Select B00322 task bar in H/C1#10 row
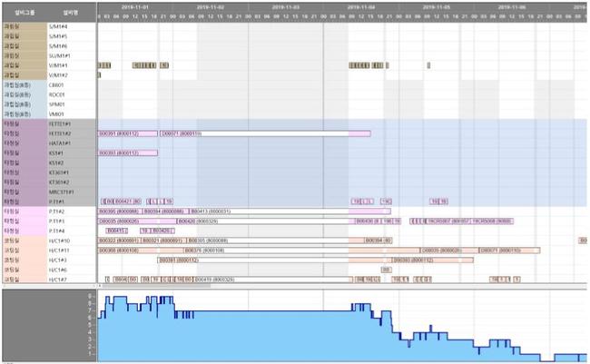Screen dimensions: 590x364 118,240
